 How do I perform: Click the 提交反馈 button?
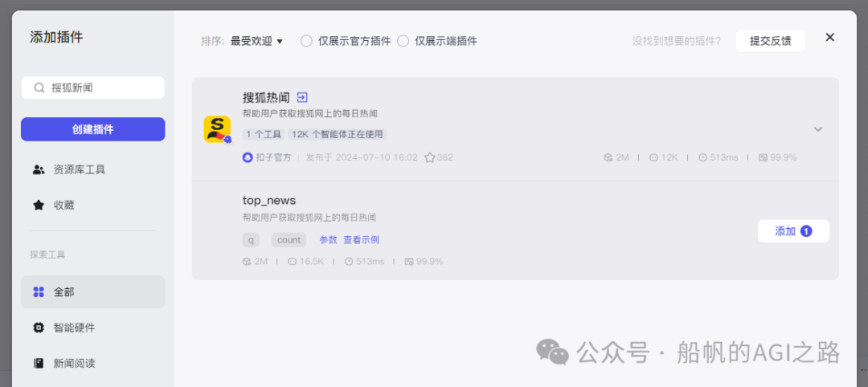click(770, 41)
